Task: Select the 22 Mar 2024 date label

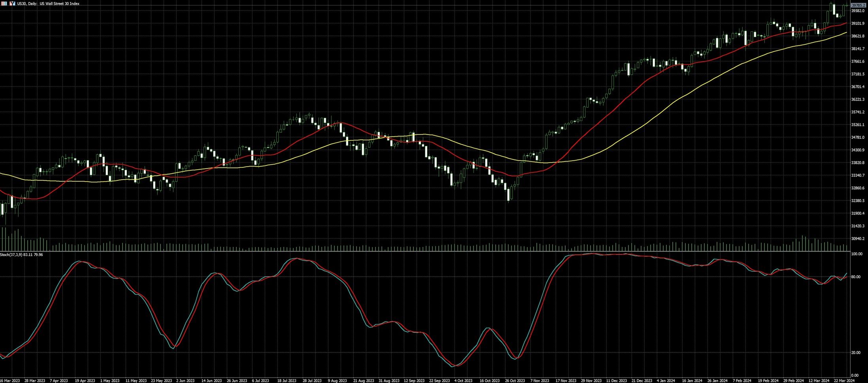Action: 843,381
